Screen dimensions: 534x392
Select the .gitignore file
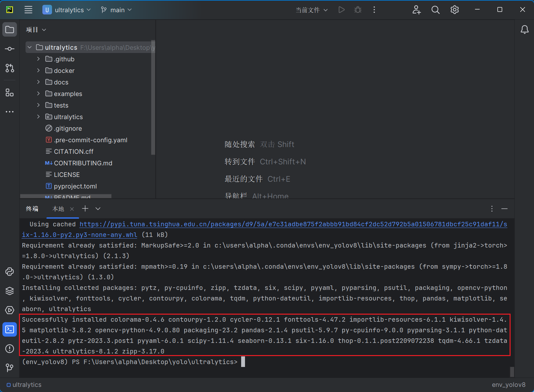63,128
